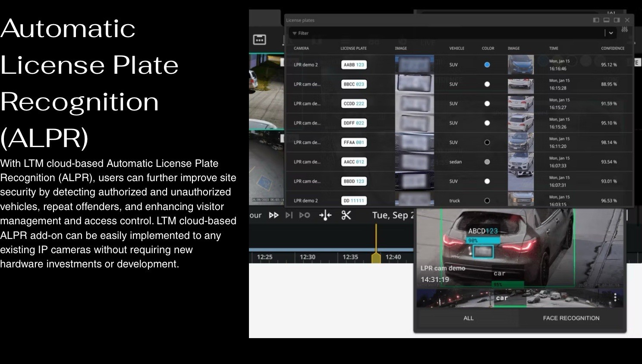The width and height of the screenshot is (642, 364).
Task: Sort by the TIME column header
Action: point(554,48)
